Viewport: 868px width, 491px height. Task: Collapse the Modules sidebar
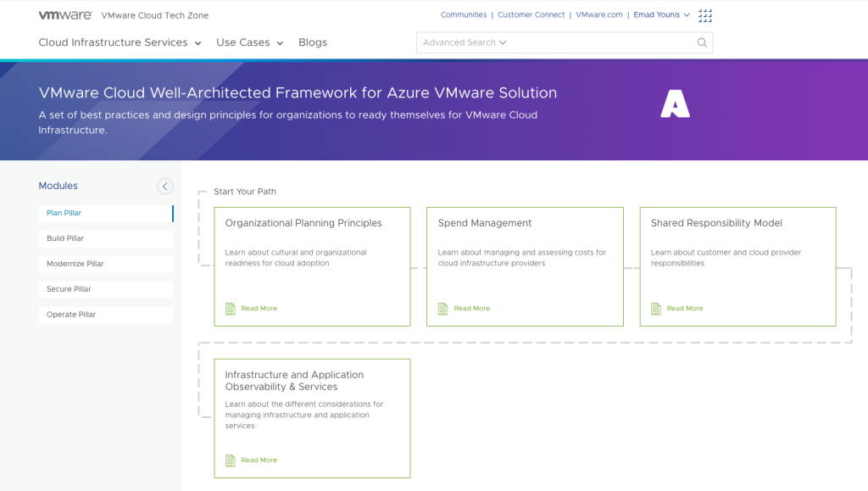coord(165,187)
